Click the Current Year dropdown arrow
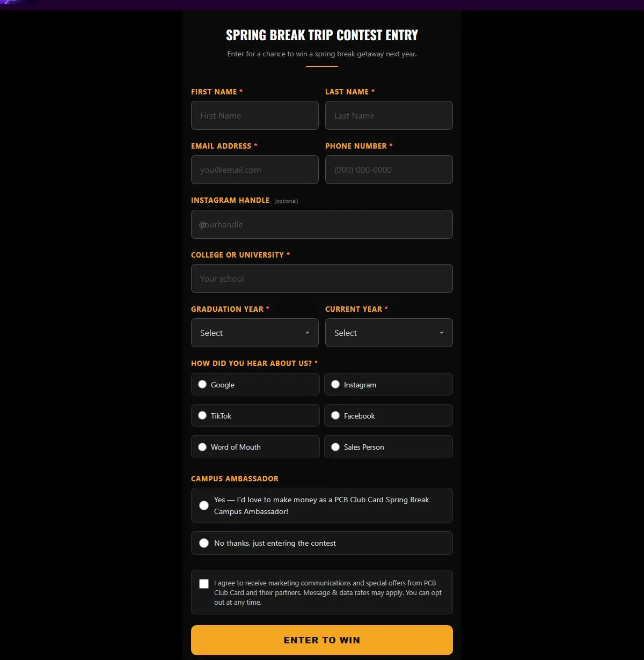644x660 pixels. (x=442, y=333)
